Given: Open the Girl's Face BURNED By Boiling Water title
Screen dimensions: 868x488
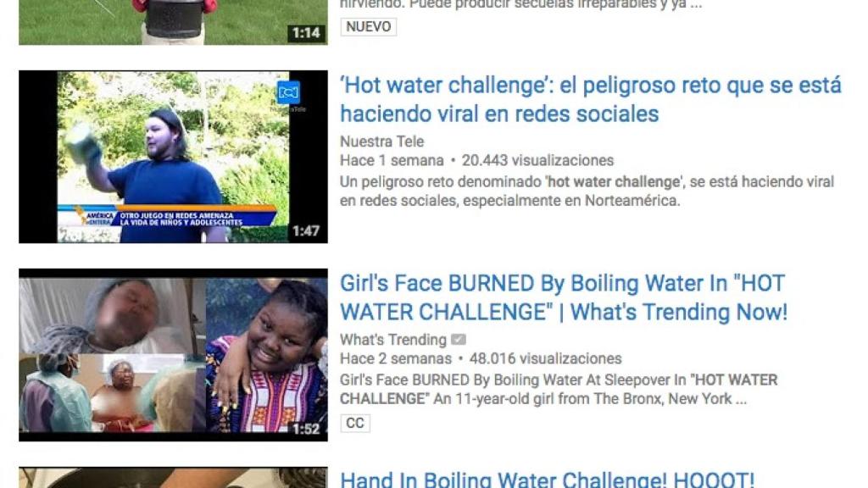Looking at the screenshot, I should click(x=564, y=297).
